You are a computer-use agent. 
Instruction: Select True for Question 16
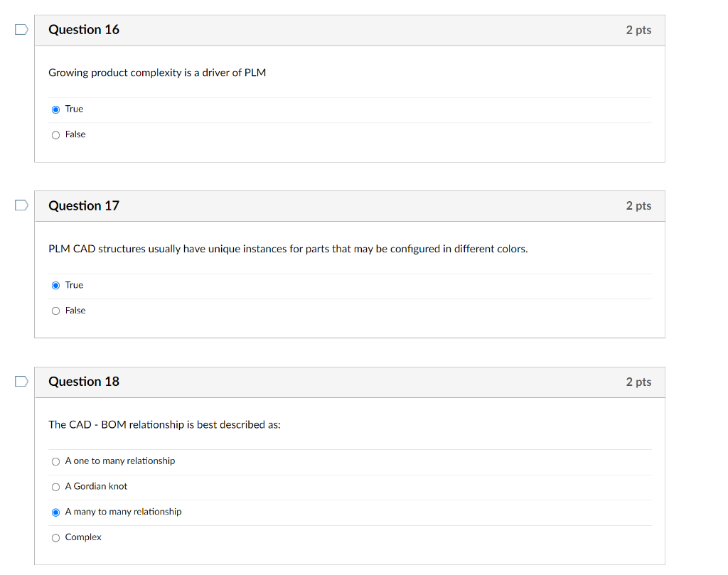point(56,109)
